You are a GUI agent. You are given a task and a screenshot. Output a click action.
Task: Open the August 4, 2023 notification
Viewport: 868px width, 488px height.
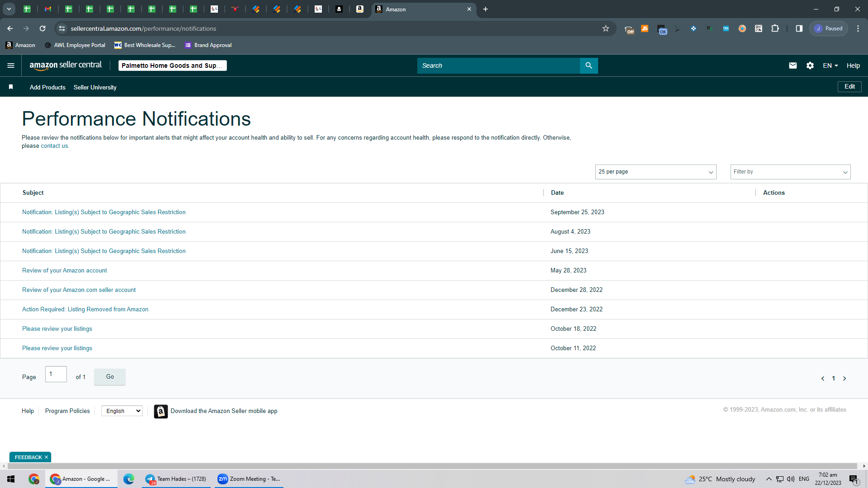[x=104, y=231]
